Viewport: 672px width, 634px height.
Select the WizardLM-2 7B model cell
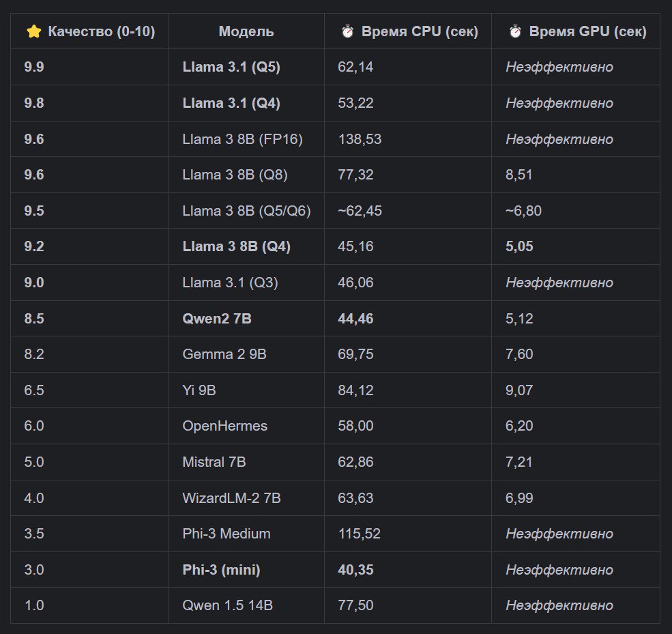pyautogui.click(x=231, y=498)
